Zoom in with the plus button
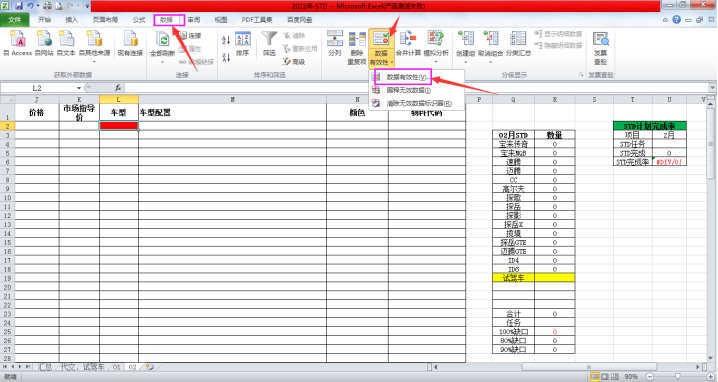The height and width of the screenshot is (382, 718). point(711,377)
